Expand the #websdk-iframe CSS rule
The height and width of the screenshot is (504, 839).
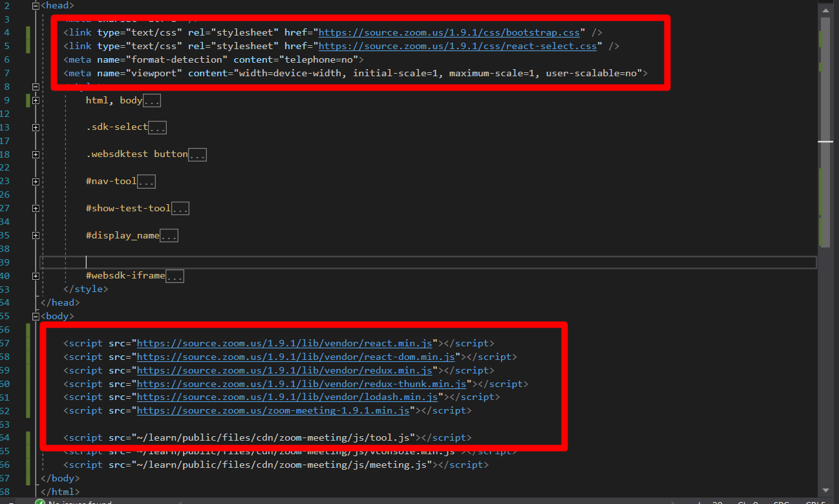pos(36,276)
